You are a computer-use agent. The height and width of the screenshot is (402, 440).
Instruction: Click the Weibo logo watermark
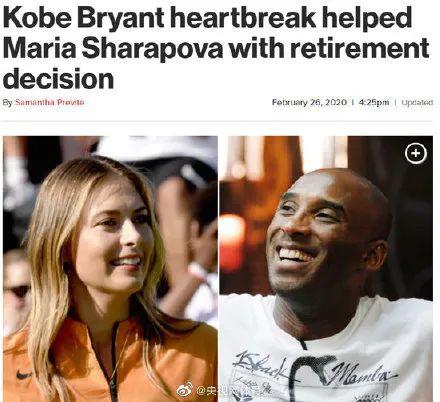coord(184,390)
